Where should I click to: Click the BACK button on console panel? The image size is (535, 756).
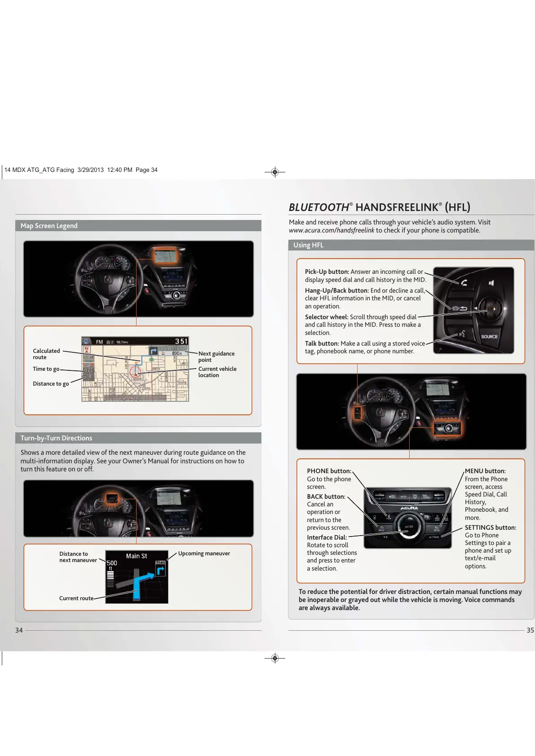tap(381, 529)
